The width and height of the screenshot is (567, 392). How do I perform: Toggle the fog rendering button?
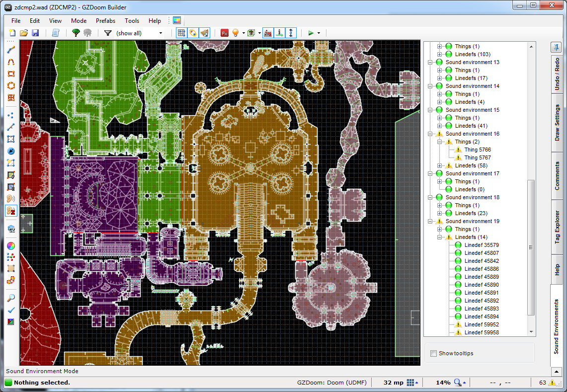268,33
